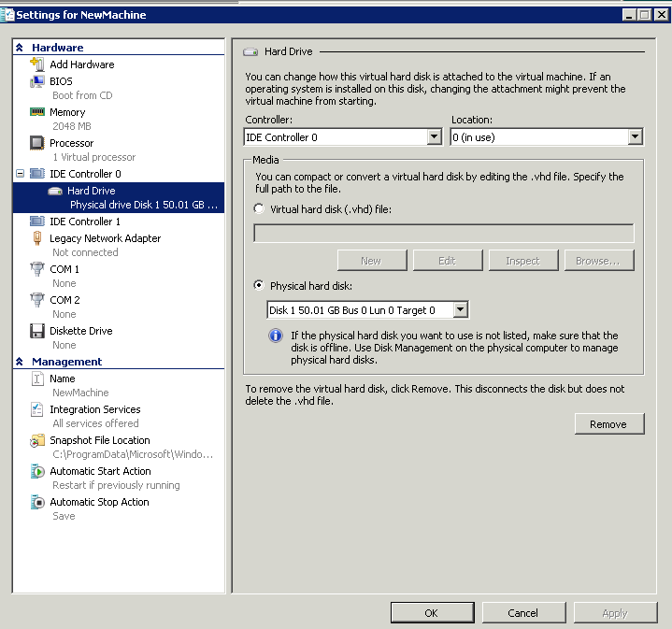This screenshot has height=629, width=672.
Task: Click the Processor icon
Action: tap(37, 143)
